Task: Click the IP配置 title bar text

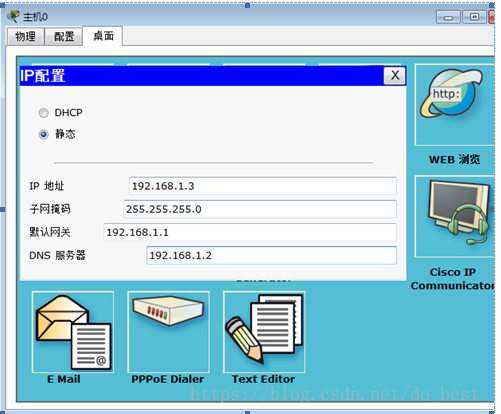Action: [43, 76]
